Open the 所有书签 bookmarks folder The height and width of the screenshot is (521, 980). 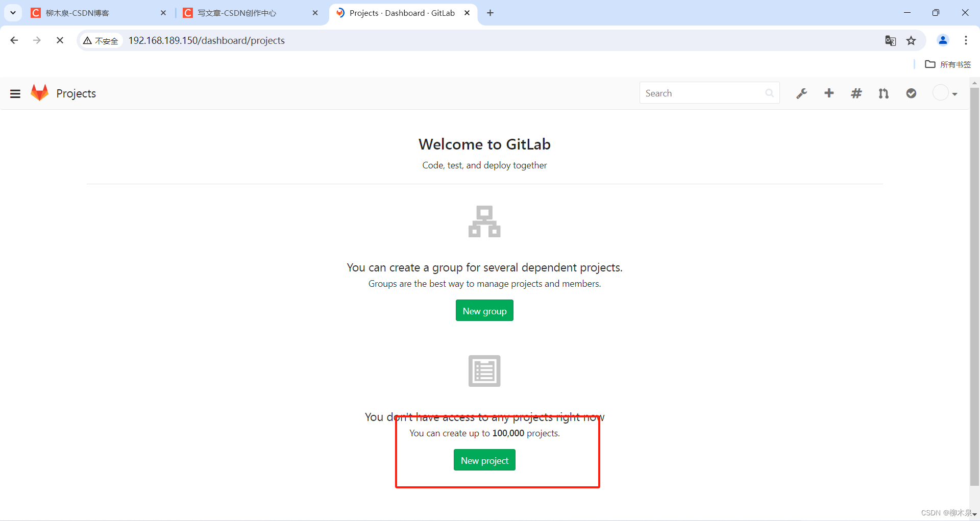(948, 64)
